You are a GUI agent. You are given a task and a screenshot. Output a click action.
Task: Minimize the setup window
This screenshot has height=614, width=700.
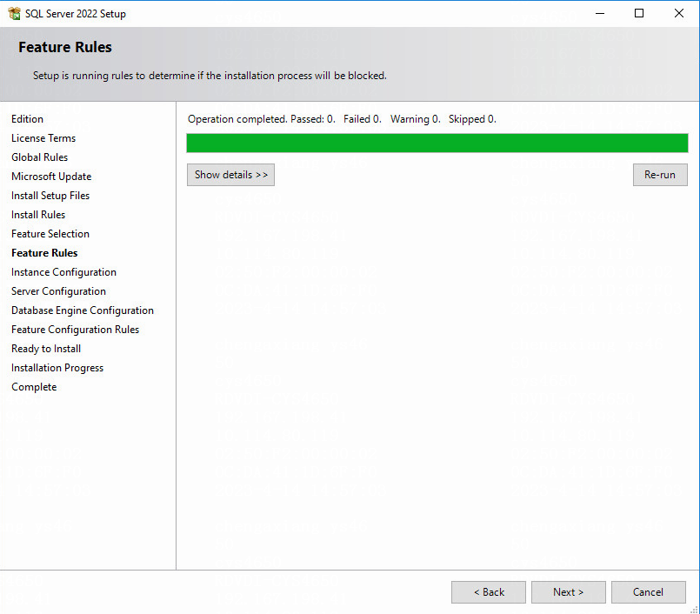point(600,13)
